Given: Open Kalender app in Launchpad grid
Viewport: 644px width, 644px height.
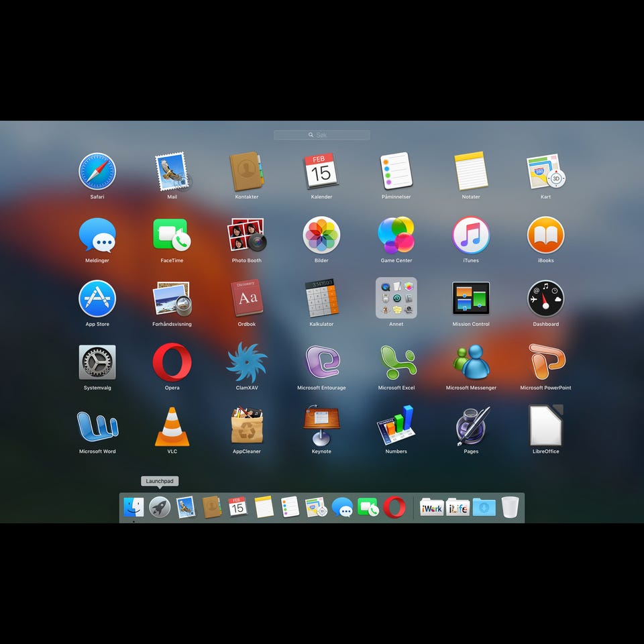Looking at the screenshot, I should pos(321,171).
